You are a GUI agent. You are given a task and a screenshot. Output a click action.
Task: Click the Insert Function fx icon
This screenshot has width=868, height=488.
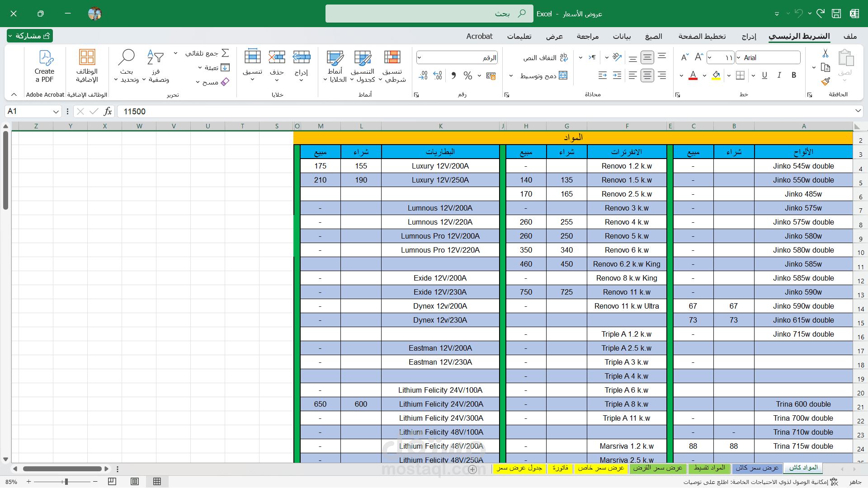point(108,111)
